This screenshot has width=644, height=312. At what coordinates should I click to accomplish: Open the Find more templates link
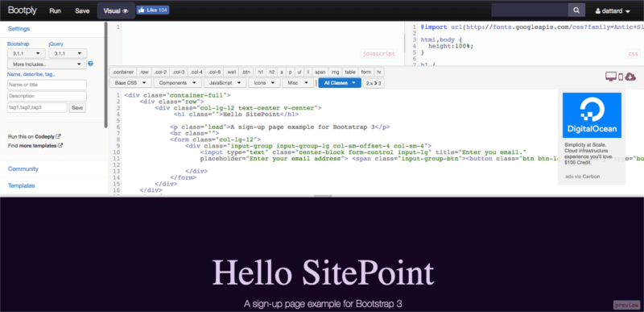35,145
